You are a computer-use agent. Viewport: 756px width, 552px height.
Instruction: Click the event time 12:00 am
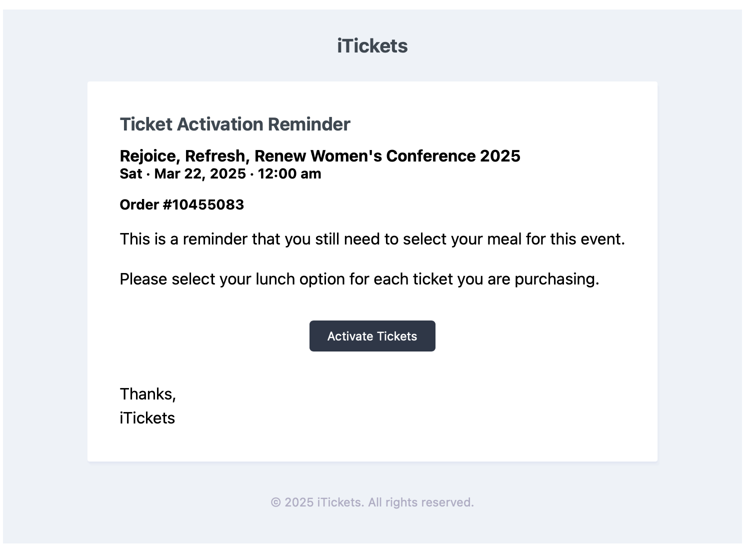(x=289, y=173)
